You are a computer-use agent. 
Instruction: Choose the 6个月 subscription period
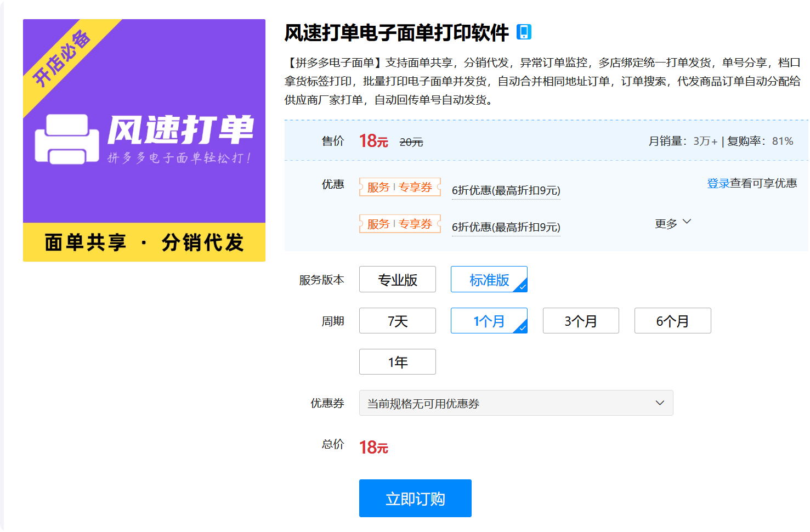pos(672,321)
